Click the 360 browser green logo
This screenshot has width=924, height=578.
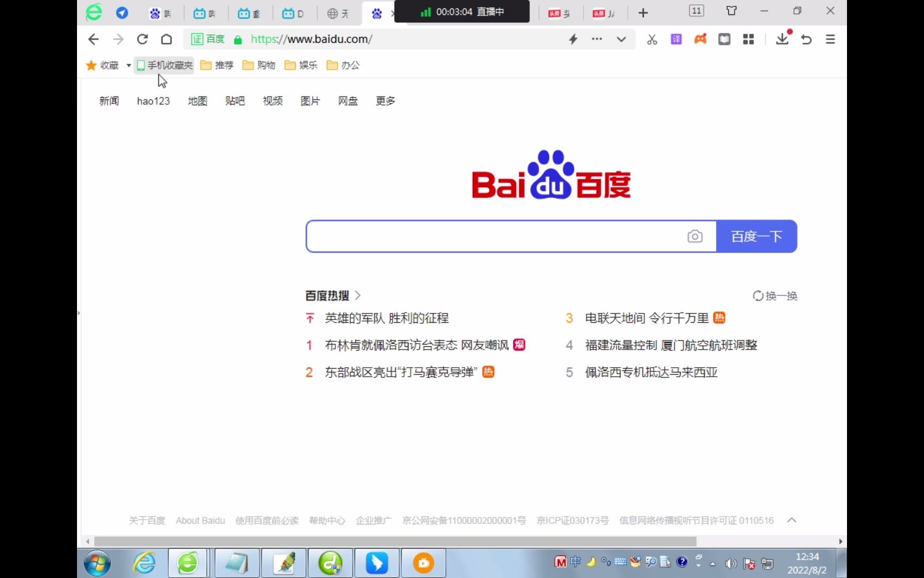click(x=94, y=12)
